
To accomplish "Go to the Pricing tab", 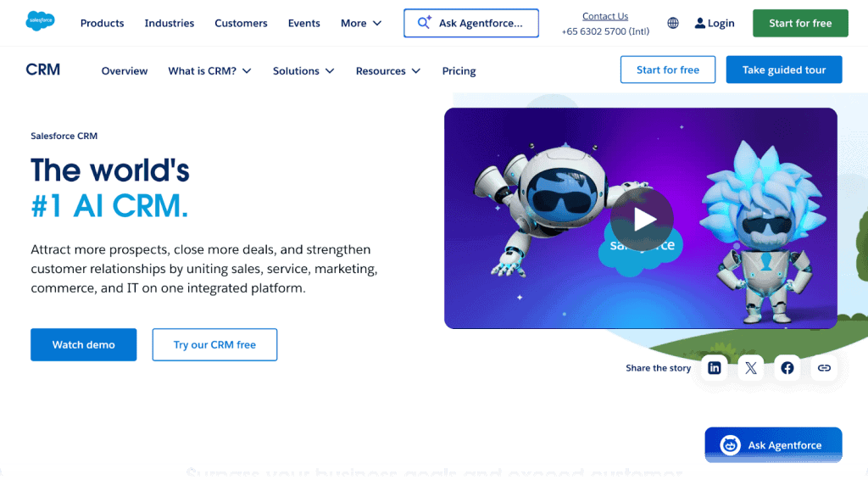I will (459, 71).
